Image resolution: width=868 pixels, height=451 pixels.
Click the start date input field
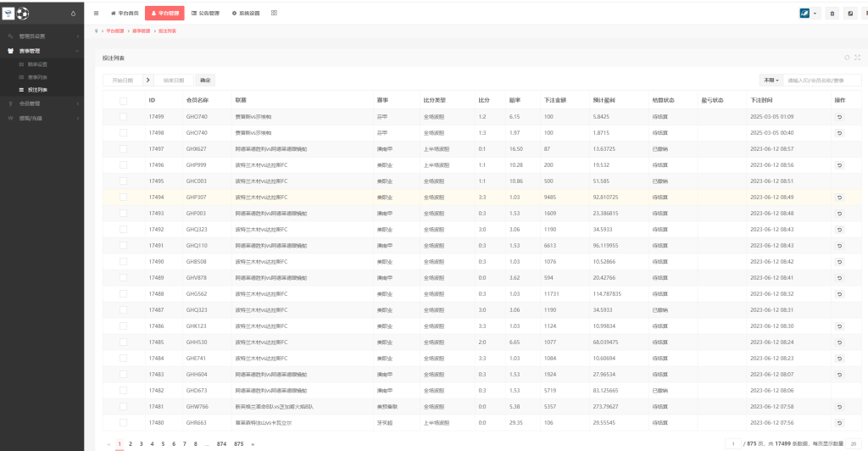(122, 81)
